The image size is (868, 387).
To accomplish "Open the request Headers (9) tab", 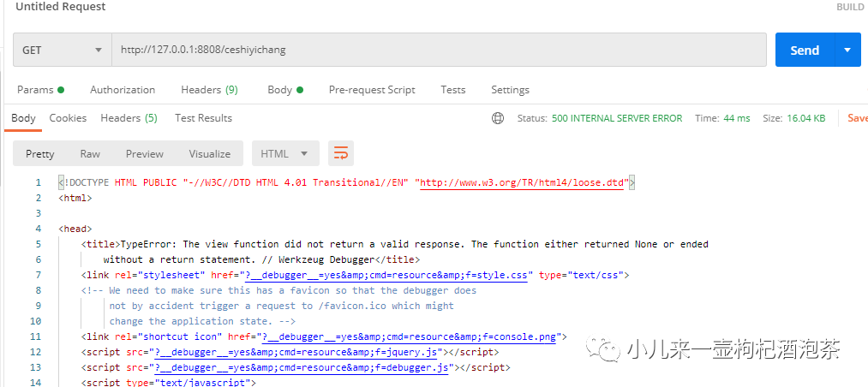I will 209,90.
